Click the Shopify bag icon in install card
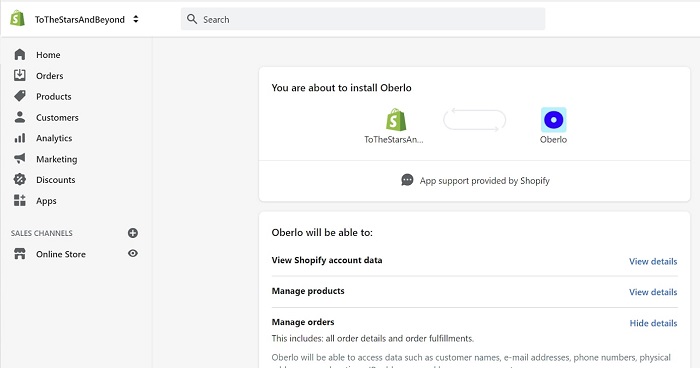Image resolution: width=700 pixels, height=368 pixels. 396,120
